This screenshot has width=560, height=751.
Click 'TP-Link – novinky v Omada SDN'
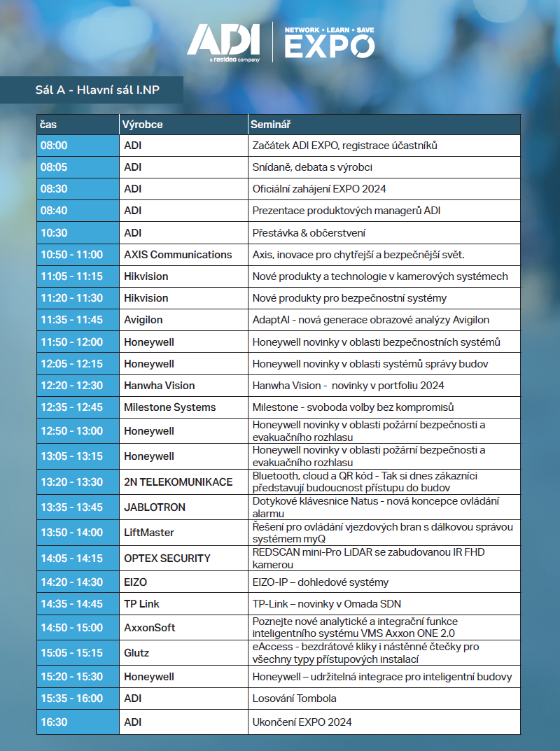pyautogui.click(x=327, y=604)
